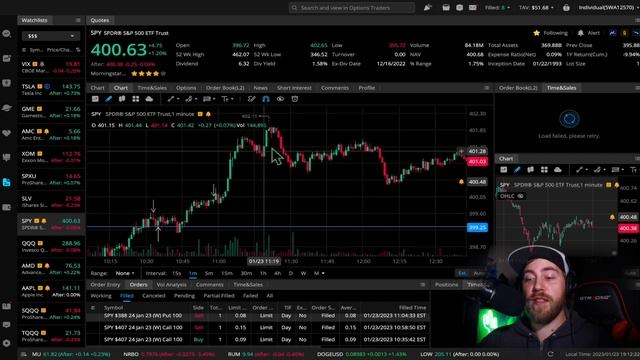Click the cloud save icon in main chart toolbar
The image size is (640, 360).
[149, 99]
